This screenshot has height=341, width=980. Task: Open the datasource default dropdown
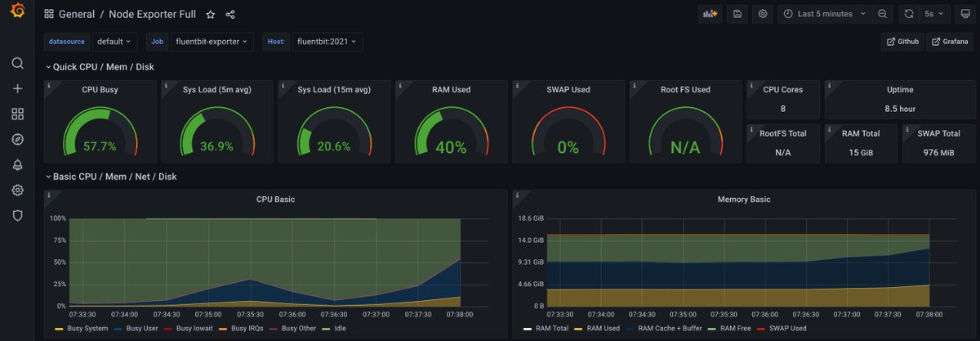(114, 42)
